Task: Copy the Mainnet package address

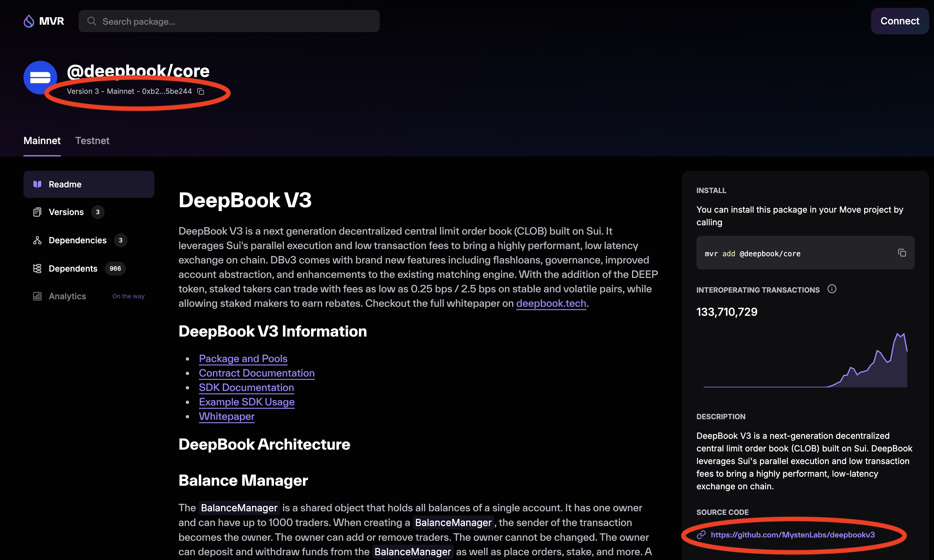Action: (x=201, y=91)
